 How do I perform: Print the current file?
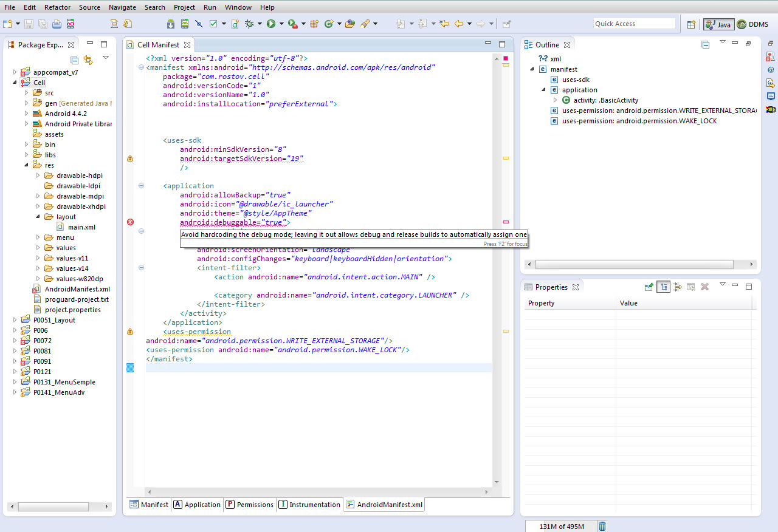[x=57, y=24]
